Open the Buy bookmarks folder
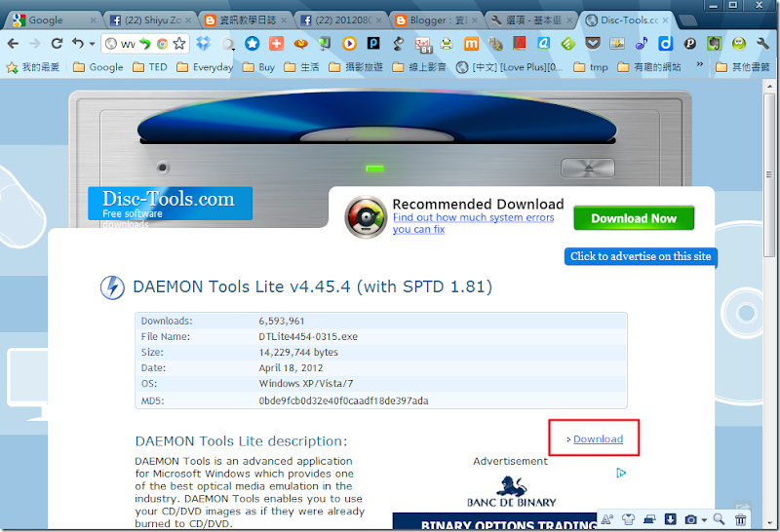 pos(258,67)
